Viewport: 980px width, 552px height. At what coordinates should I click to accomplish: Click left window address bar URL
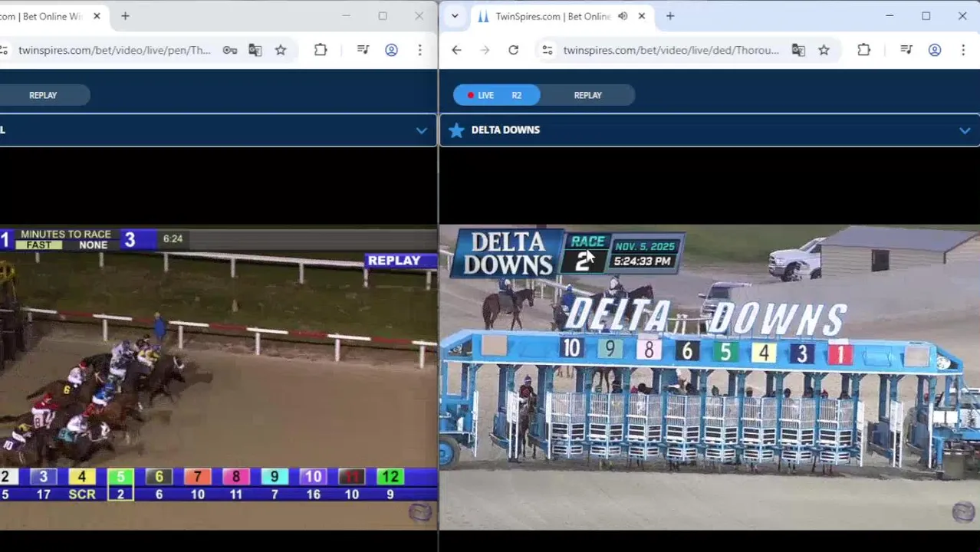point(114,50)
